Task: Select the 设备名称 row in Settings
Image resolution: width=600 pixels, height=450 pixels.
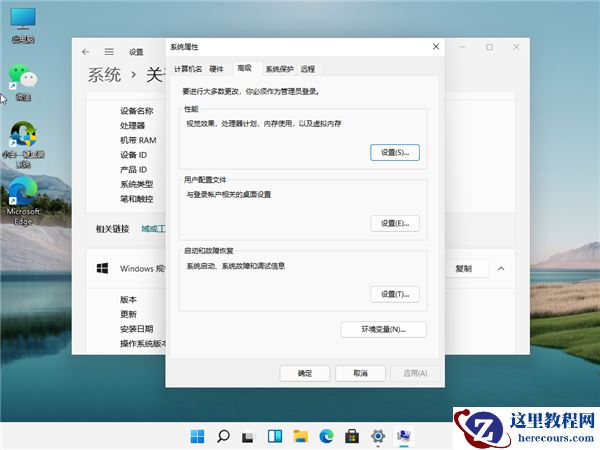Action: 137,111
